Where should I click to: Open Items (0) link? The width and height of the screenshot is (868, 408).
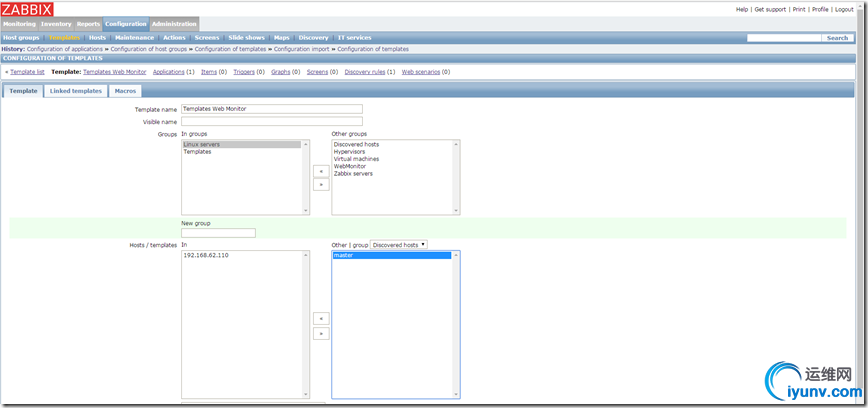209,72
